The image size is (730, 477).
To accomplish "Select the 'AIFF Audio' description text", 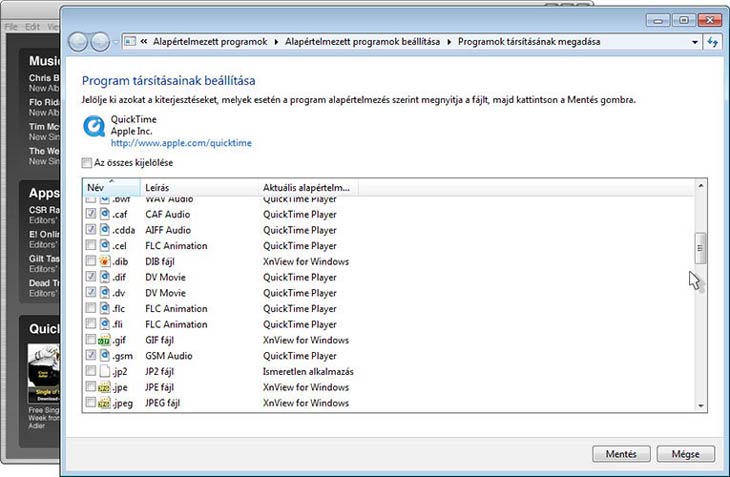I will pos(168,230).
